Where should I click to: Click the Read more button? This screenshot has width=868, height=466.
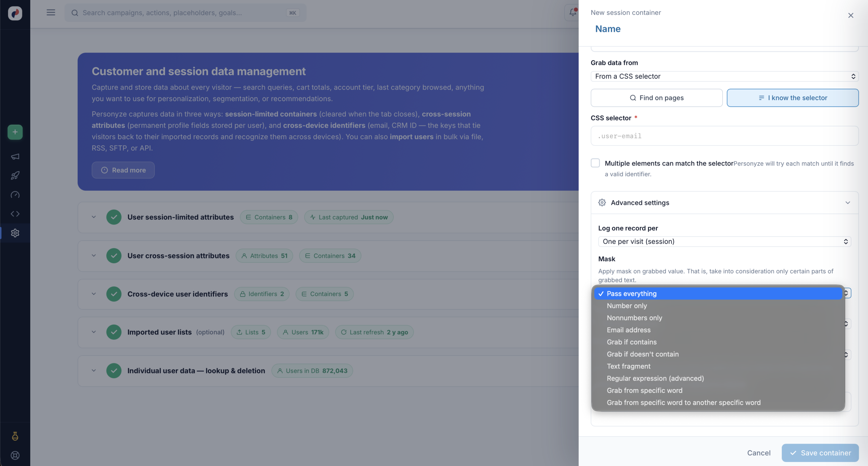coord(123,170)
